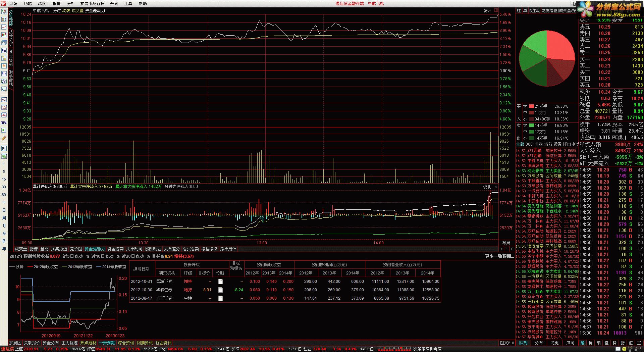Select the 日 daily period button
The height and width of the screenshot is (352, 644).
pos(4,210)
